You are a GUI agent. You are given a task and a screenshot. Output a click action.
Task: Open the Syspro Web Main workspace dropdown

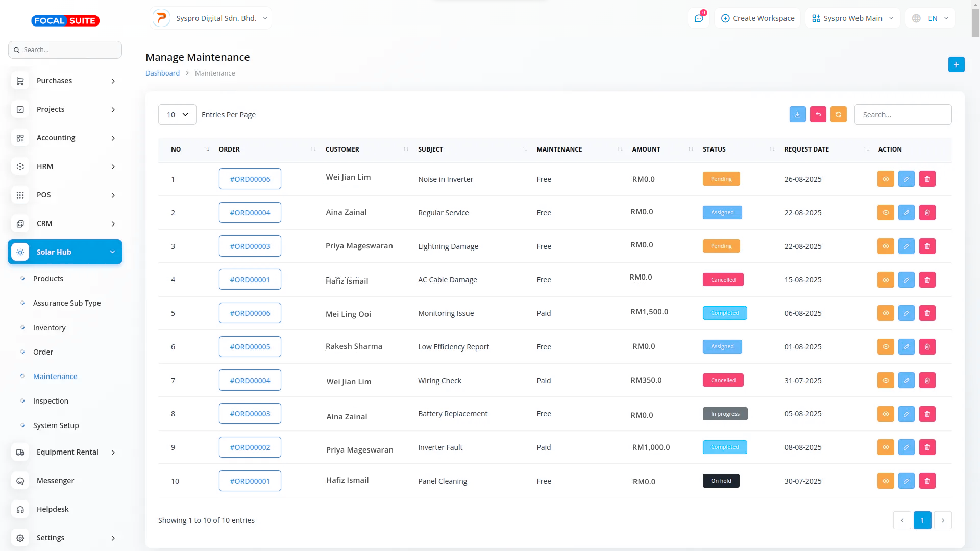tap(852, 18)
